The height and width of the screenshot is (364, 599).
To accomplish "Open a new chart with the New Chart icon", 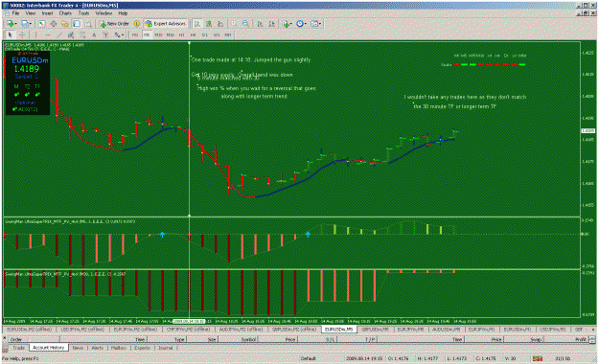I will (x=10, y=24).
